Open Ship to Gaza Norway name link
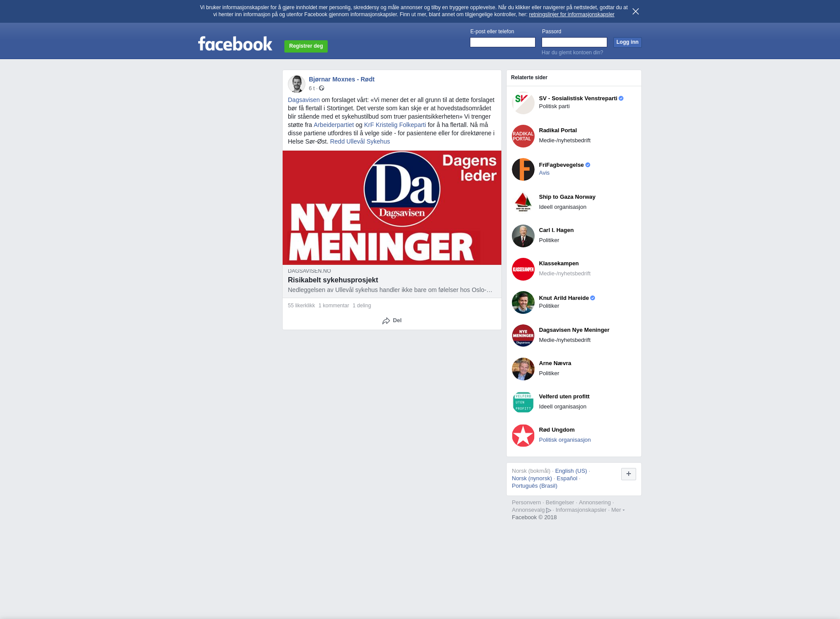Viewport: 840px width, 619px height. 567,197
